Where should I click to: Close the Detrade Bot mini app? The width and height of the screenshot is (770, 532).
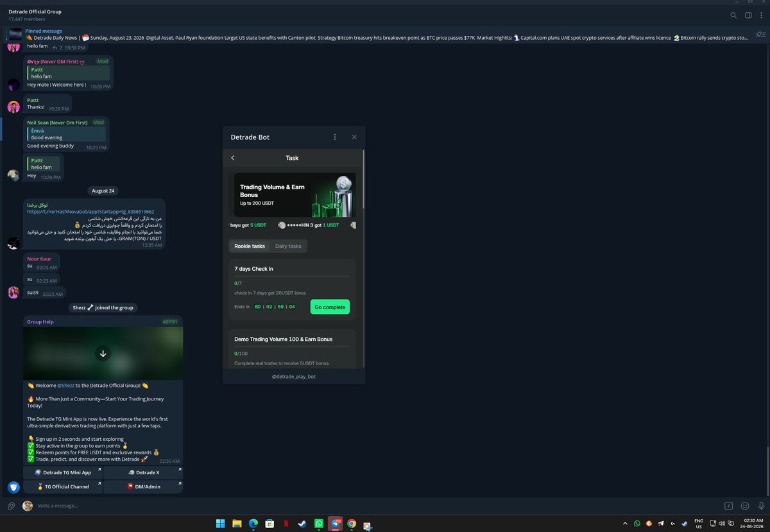[x=354, y=137]
